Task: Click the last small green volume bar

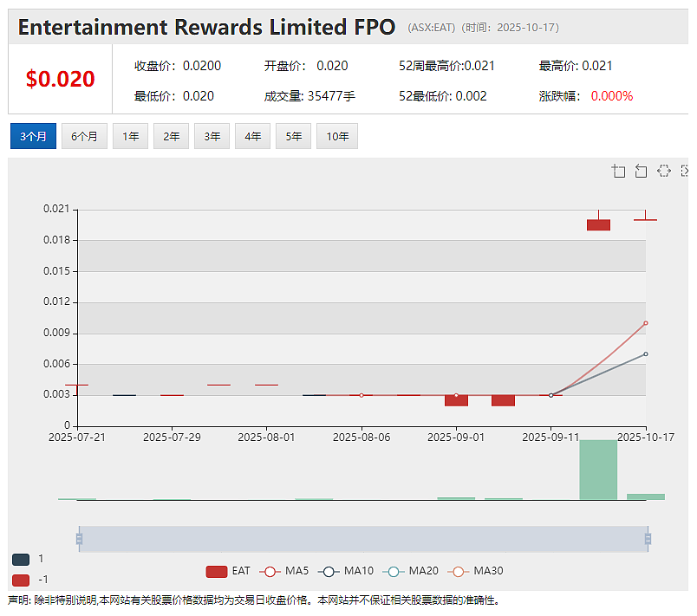Action: coord(646,496)
